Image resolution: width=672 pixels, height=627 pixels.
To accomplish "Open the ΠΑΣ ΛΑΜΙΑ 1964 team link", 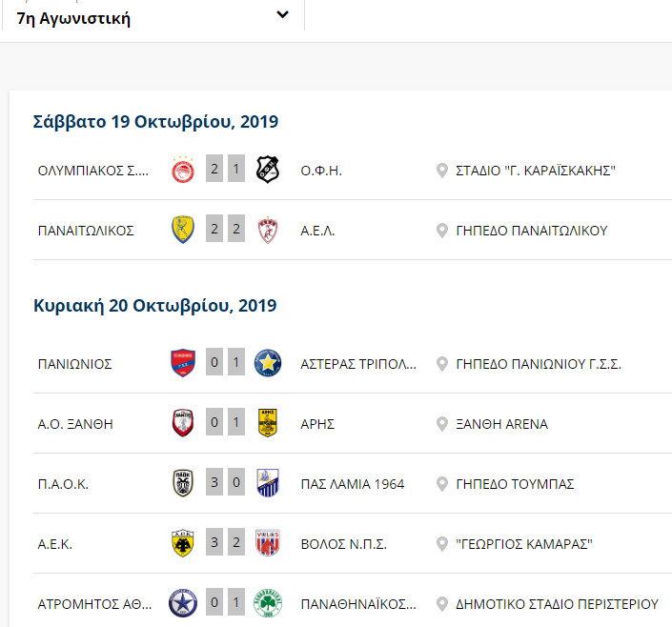I will (353, 484).
